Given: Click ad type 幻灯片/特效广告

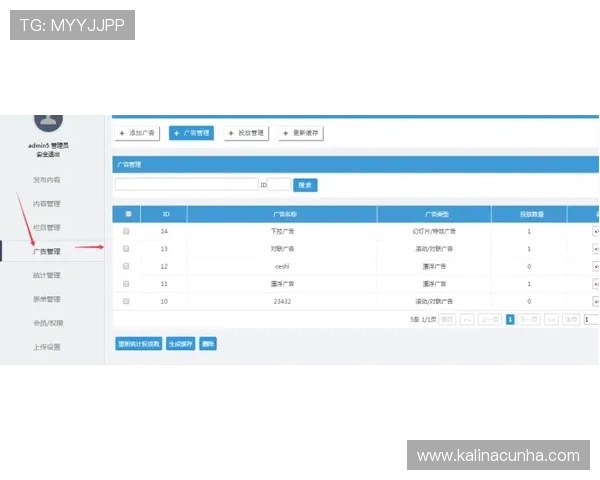Looking at the screenshot, I should point(434,231).
